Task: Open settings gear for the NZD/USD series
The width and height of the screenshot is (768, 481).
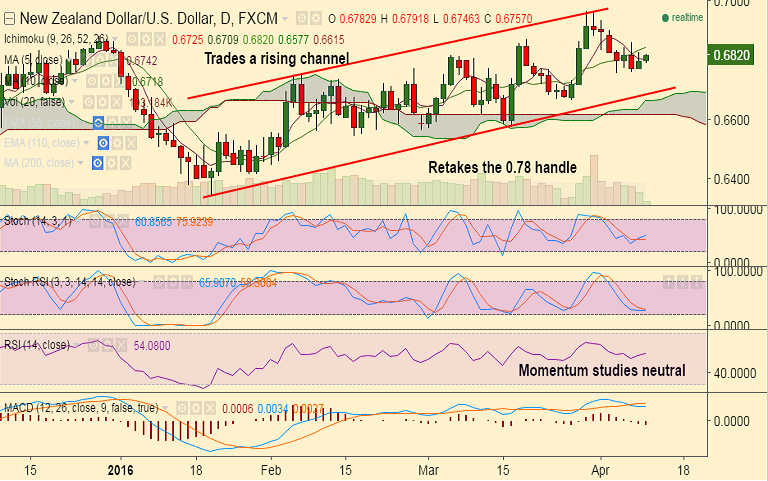Action: coord(316,19)
